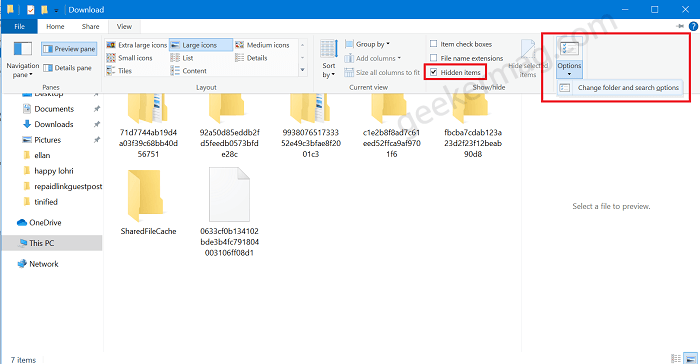
Task: Select folder starting with 71d7744ab19d4
Action: (148, 126)
